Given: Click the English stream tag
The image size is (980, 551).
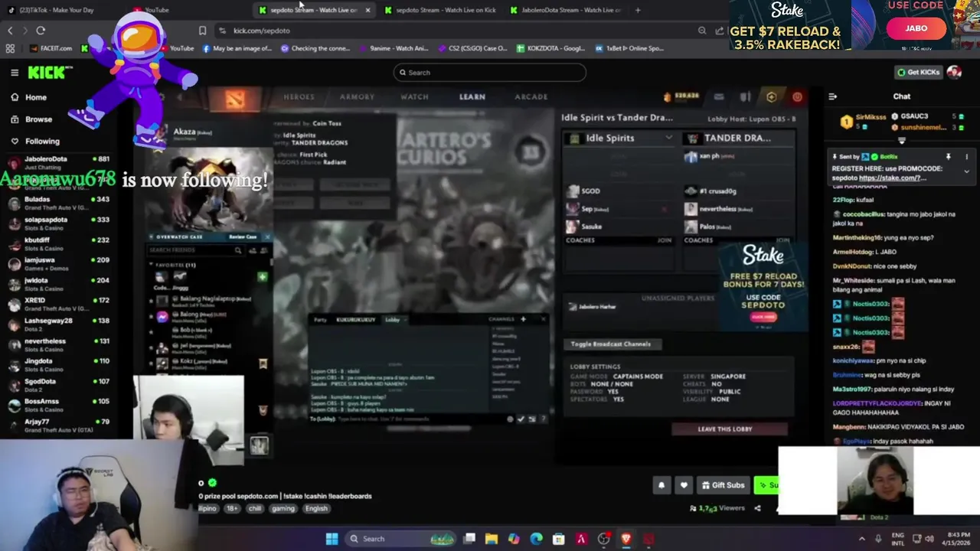Looking at the screenshot, I should point(316,508).
